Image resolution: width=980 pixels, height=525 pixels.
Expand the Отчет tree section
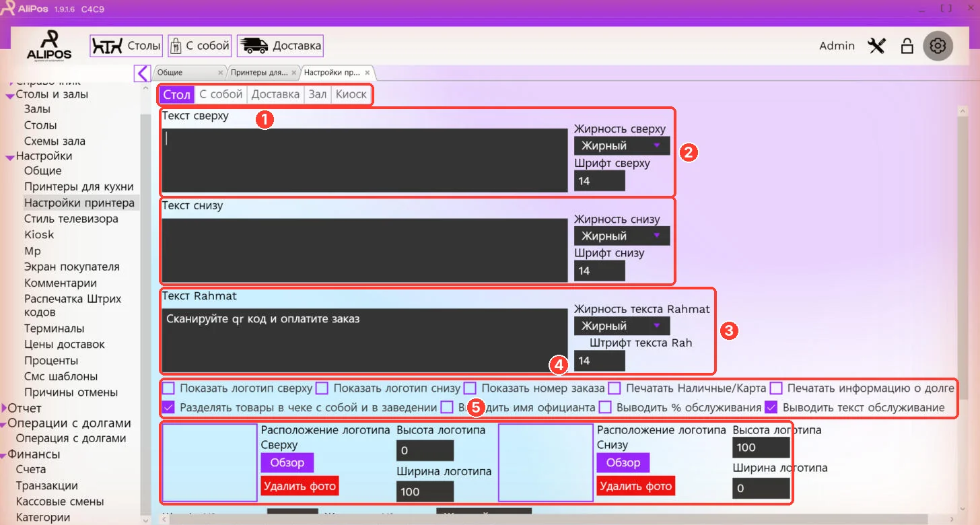pyautogui.click(x=5, y=408)
